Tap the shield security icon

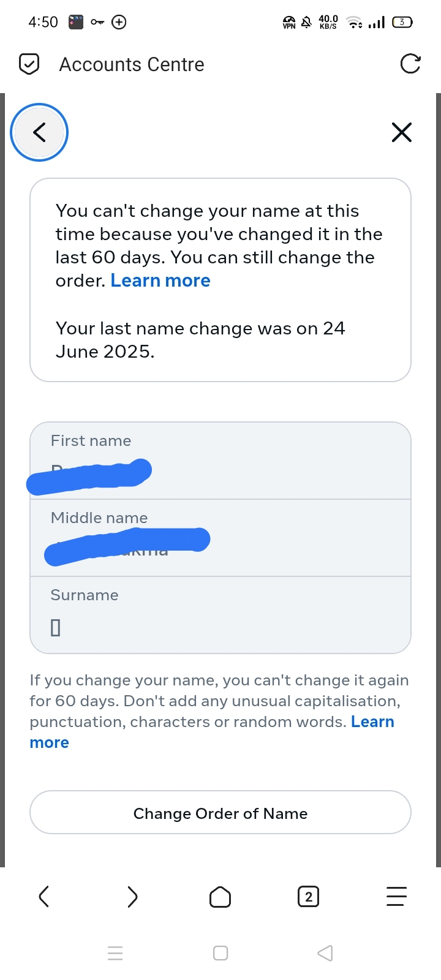click(x=29, y=64)
